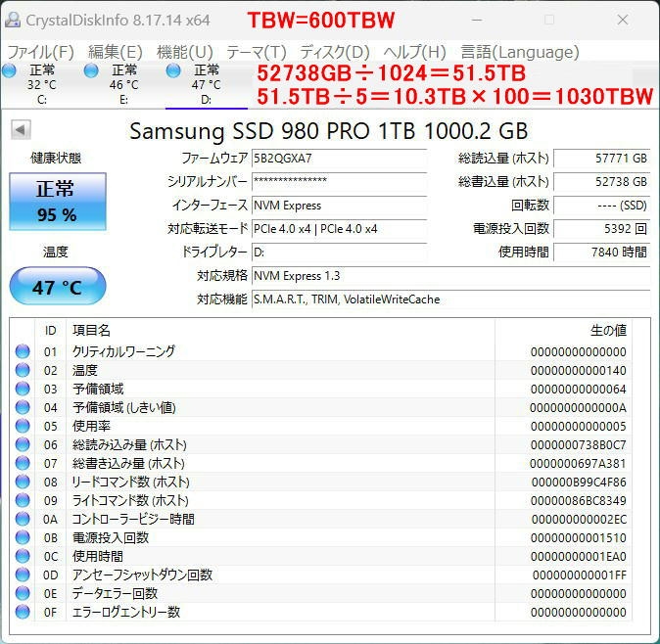The image size is (660, 644).
Task: Click the blue status icon for ID 01
Action: (x=23, y=351)
